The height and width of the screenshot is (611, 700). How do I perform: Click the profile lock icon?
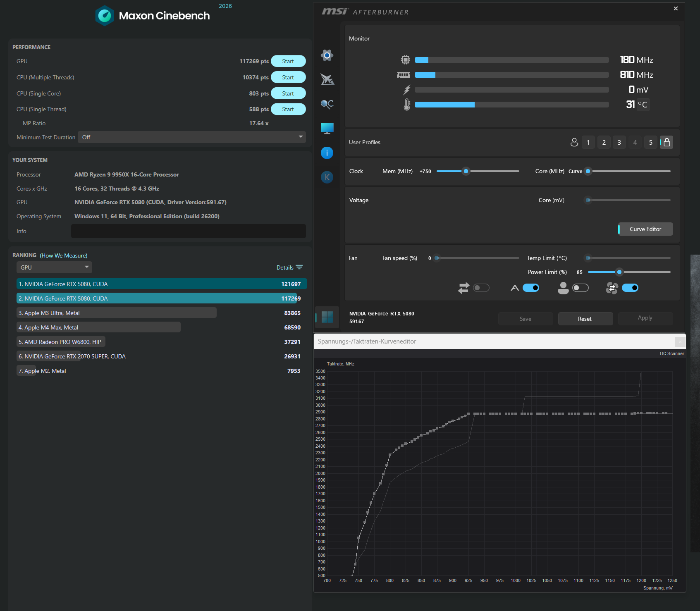[667, 142]
